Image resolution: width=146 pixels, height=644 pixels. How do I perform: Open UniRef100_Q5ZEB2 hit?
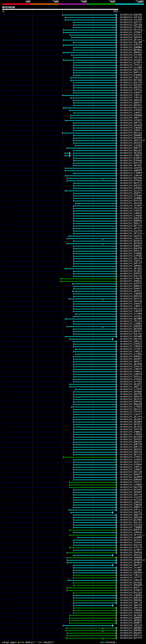pos(131,620)
